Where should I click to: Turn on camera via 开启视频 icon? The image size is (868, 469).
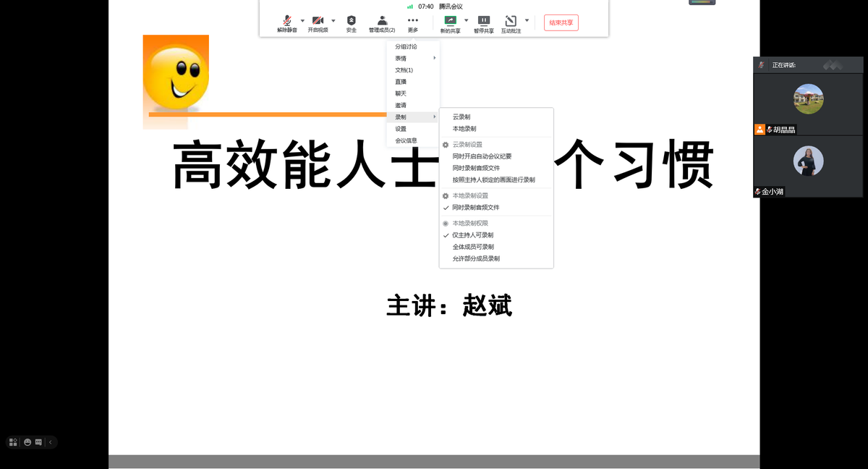(x=318, y=21)
